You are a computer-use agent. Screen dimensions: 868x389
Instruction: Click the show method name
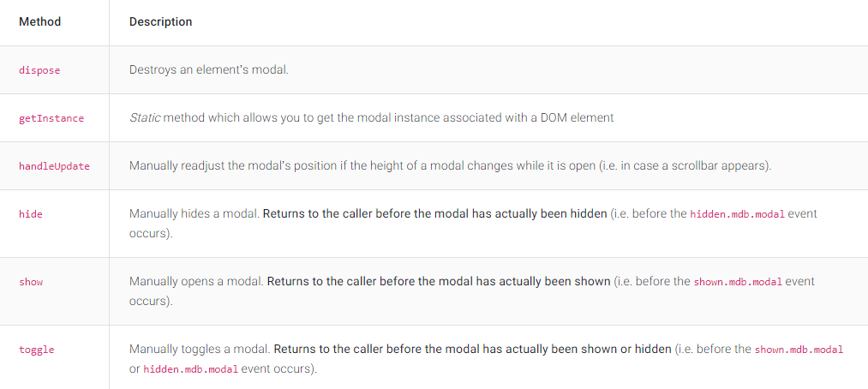tap(31, 282)
